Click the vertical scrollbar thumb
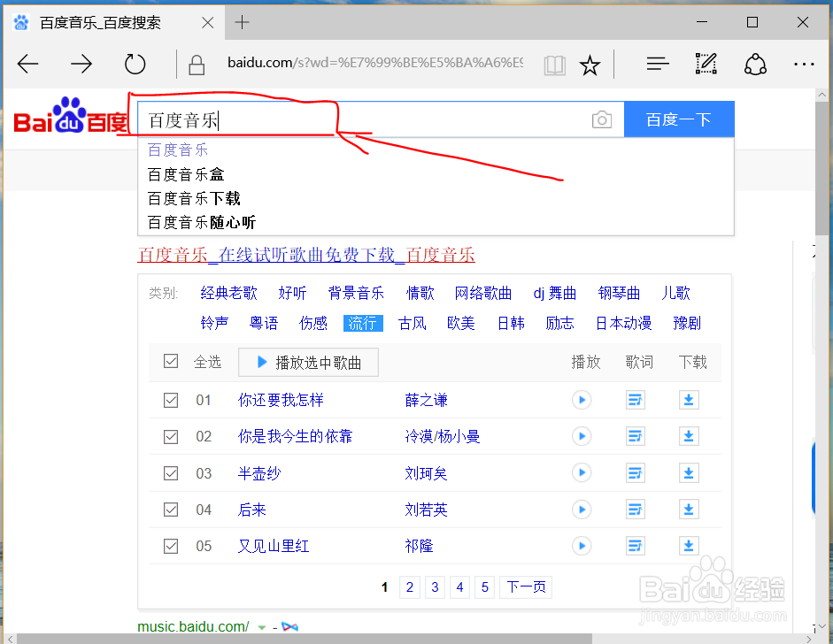Image resolution: width=833 pixels, height=644 pixels. (x=821, y=167)
